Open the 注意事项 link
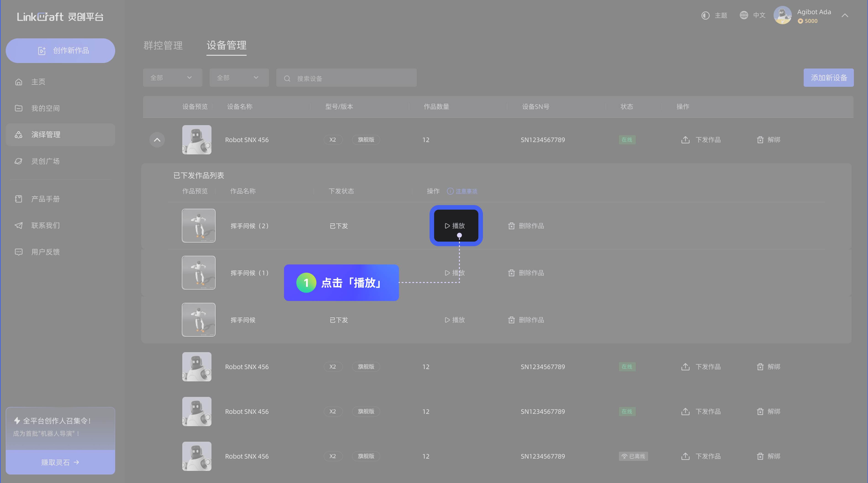Screen dimensions: 868x483 [x=466, y=191]
